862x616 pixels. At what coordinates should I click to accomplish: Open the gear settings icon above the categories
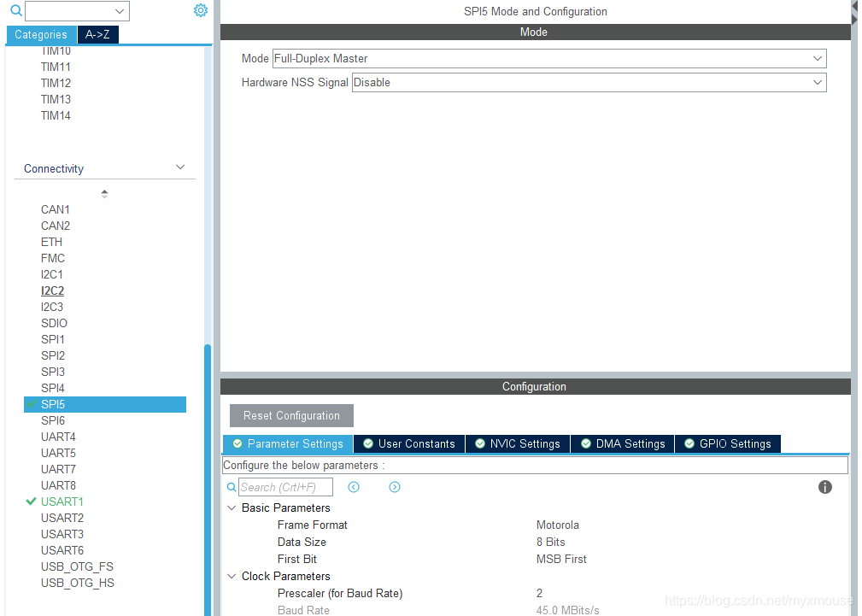pos(201,10)
